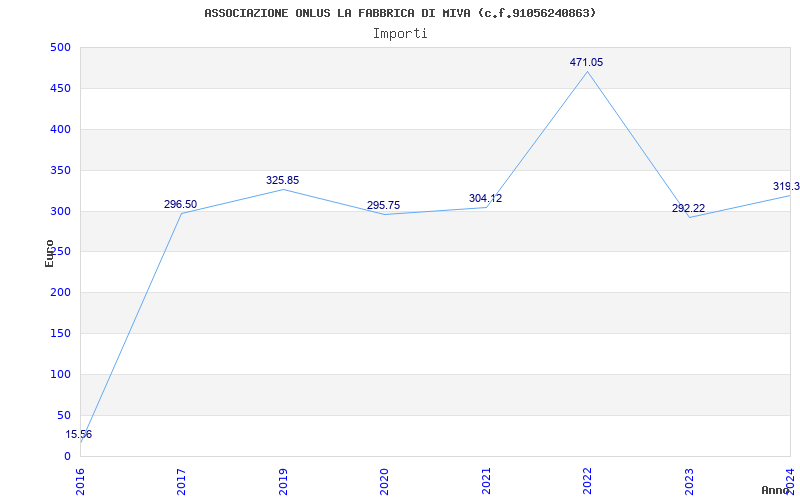Viewport: 800px width, 500px height.
Task: Click the 'Anno' x-axis title
Action: 775,490
